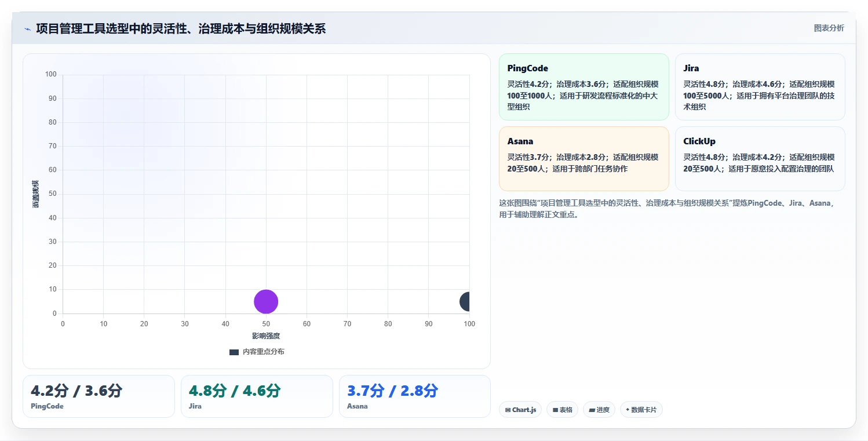
Task: Click the Asana label under 3.7分
Action: pyautogui.click(x=357, y=406)
